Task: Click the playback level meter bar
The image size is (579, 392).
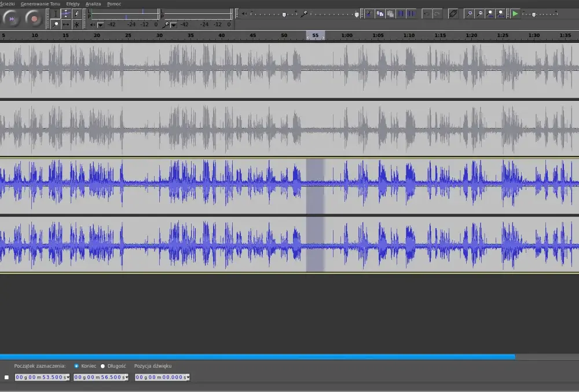Action: pos(125,14)
